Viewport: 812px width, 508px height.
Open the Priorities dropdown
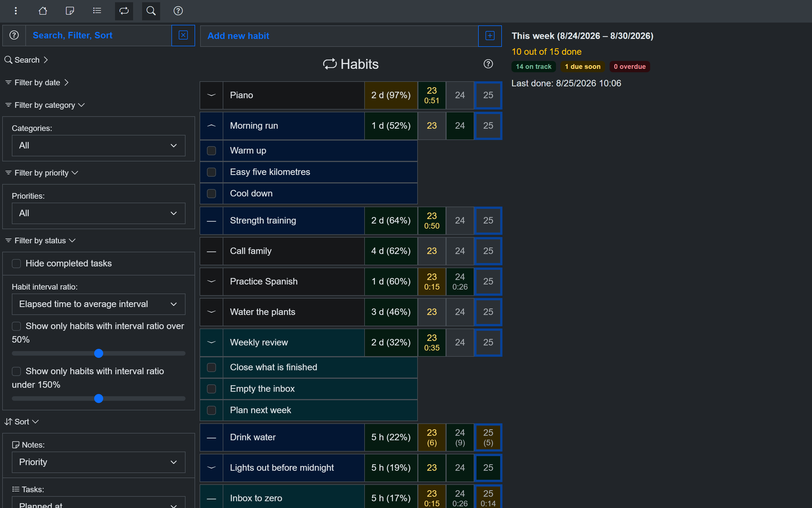[99, 213]
